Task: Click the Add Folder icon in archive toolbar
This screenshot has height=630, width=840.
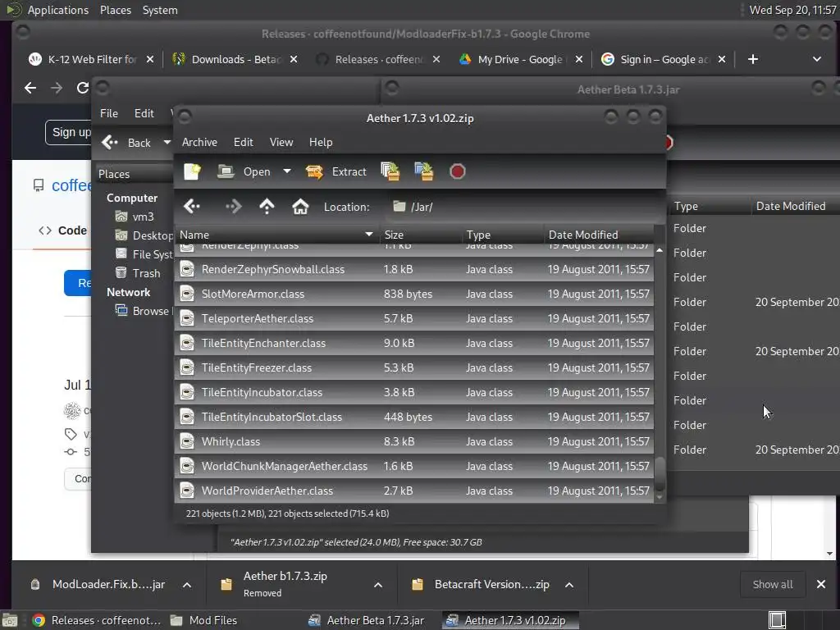Action: (x=424, y=171)
